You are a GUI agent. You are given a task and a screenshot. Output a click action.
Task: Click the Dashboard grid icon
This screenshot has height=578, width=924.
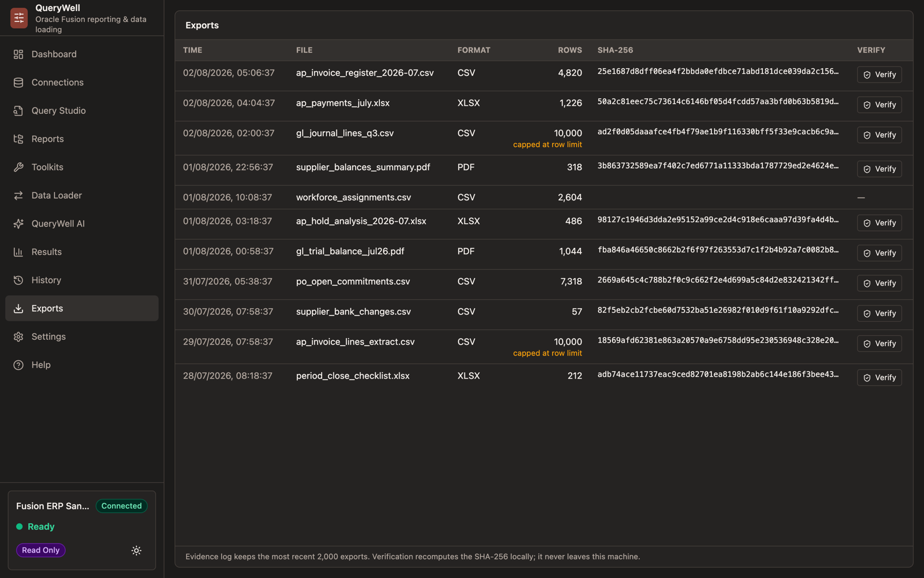coord(18,54)
